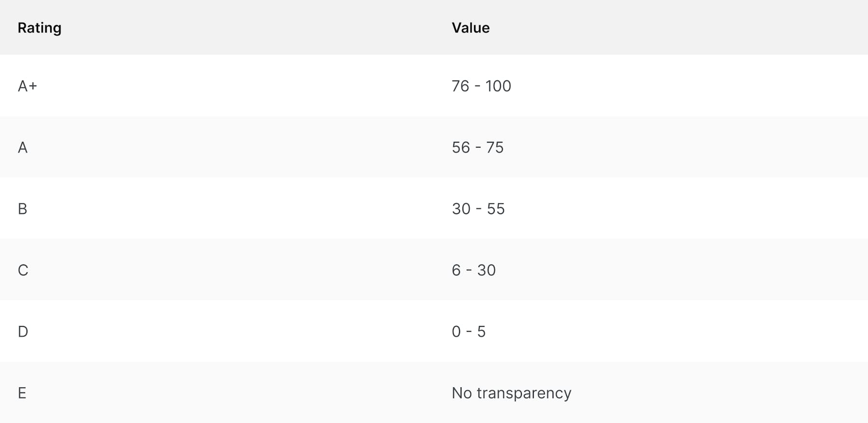868x423 pixels.
Task: Click the D rating cell
Action: click(x=23, y=331)
